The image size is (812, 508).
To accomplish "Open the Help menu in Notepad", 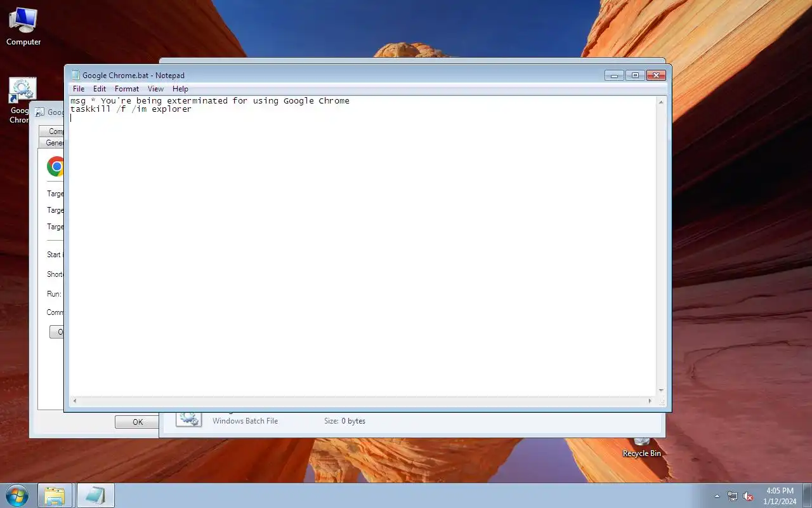I will pos(180,89).
